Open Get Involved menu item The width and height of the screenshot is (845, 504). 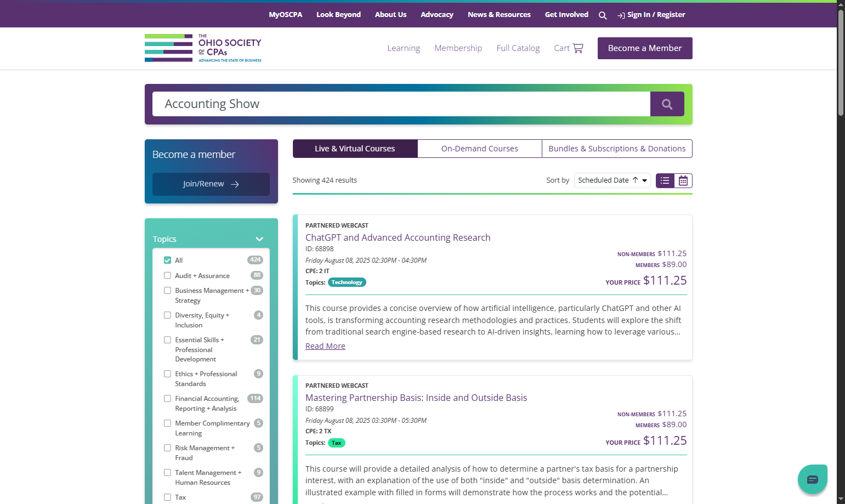coord(566,15)
